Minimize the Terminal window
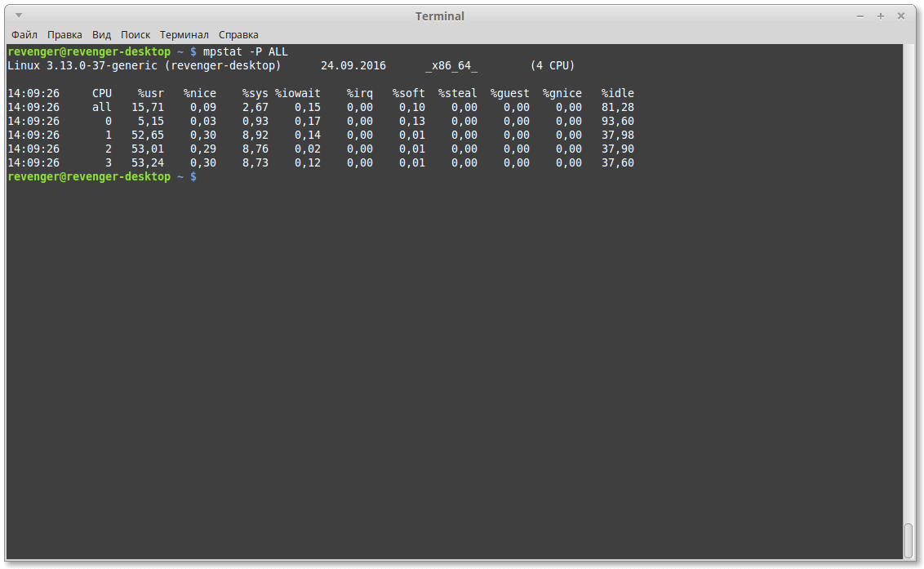Image resolution: width=924 pixels, height=569 pixels. coord(860,16)
